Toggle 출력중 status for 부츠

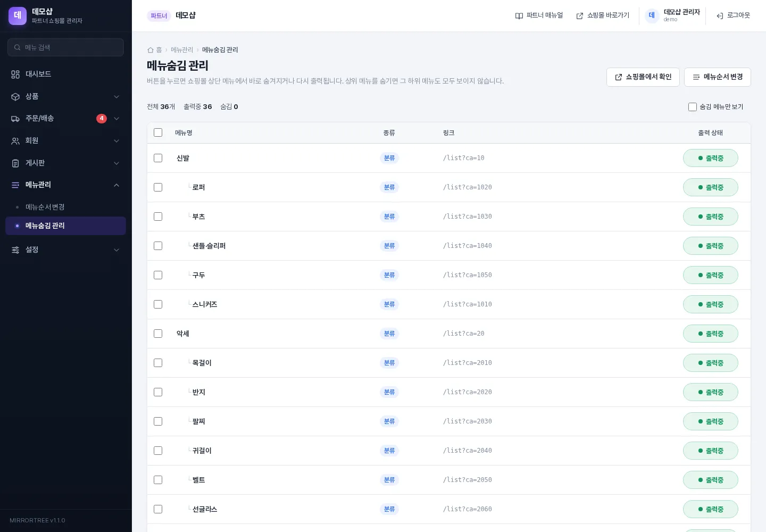tap(711, 217)
